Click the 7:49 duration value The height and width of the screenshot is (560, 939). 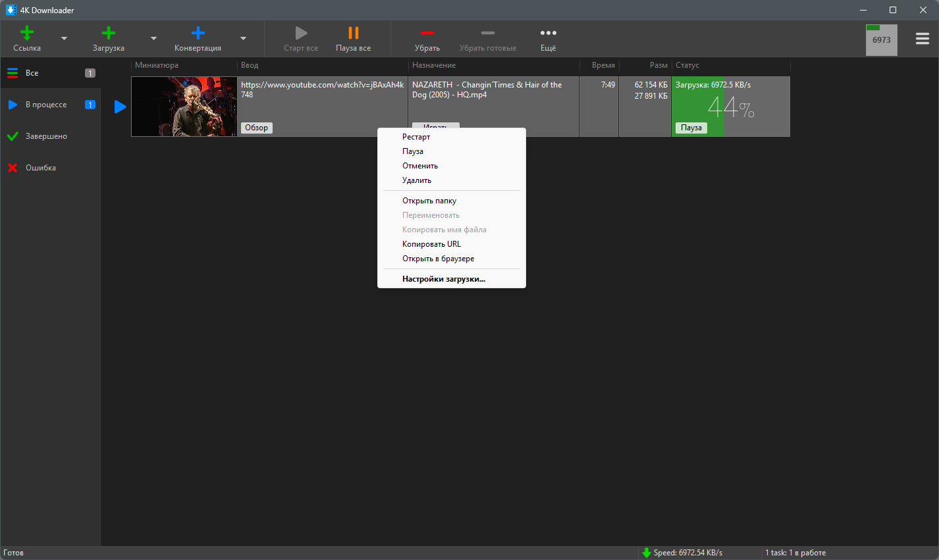pyautogui.click(x=608, y=85)
